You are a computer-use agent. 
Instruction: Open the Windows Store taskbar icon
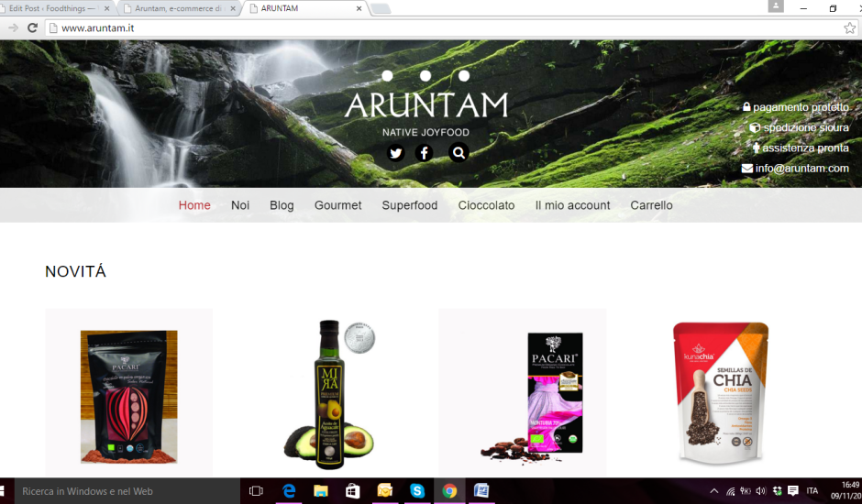(x=353, y=491)
